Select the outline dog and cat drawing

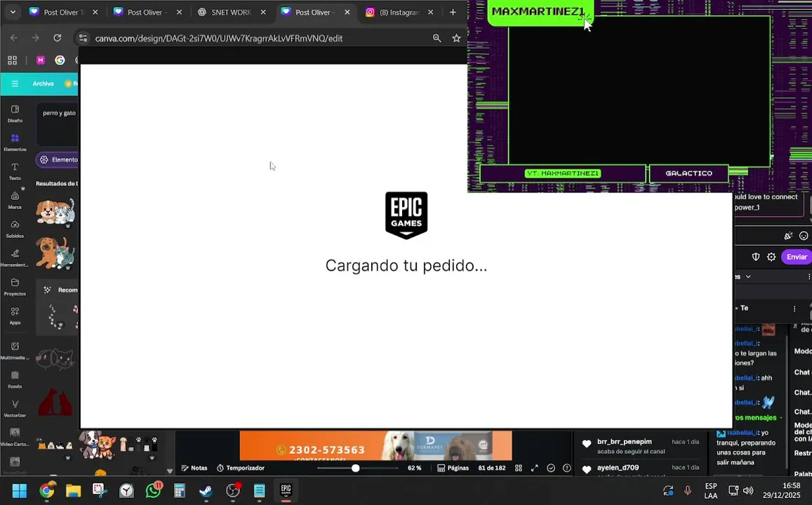click(55, 359)
